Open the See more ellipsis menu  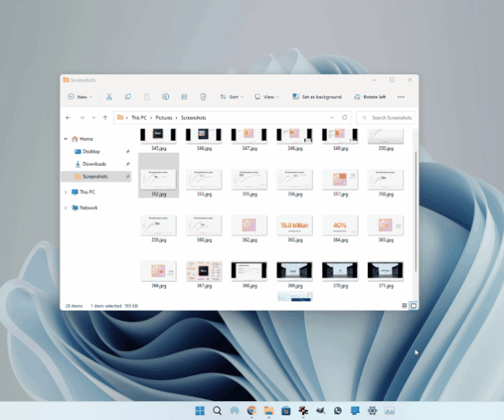[401, 97]
